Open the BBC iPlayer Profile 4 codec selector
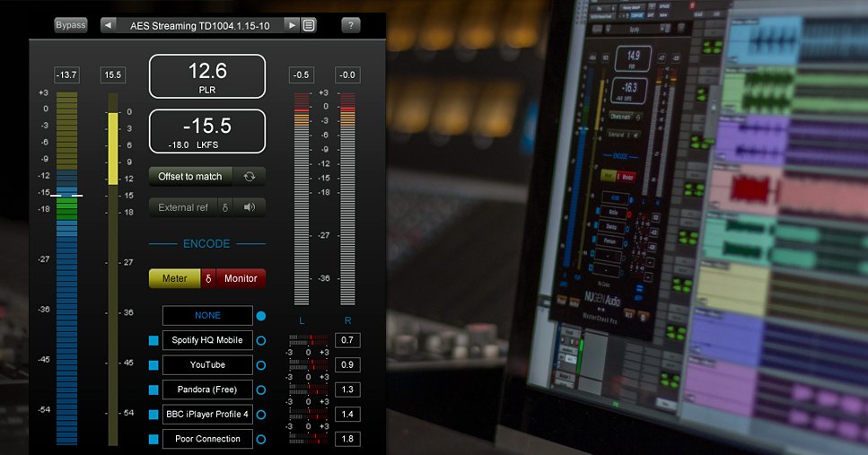 [x=207, y=415]
